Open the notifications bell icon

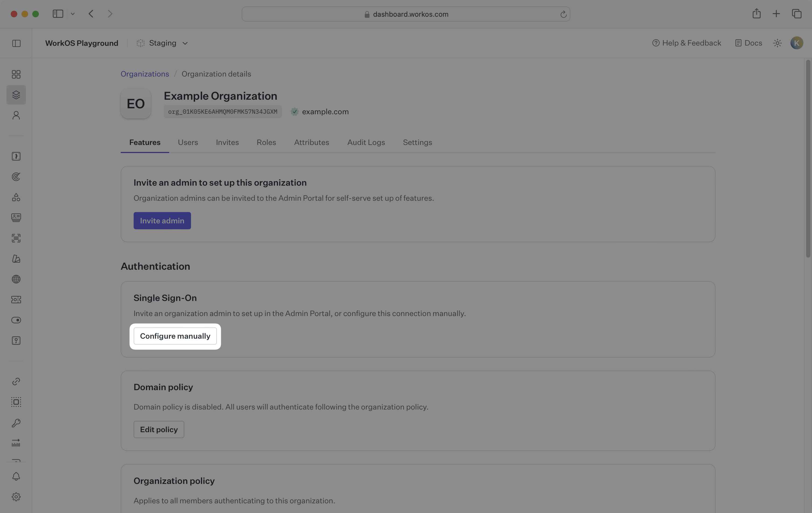[16, 476]
